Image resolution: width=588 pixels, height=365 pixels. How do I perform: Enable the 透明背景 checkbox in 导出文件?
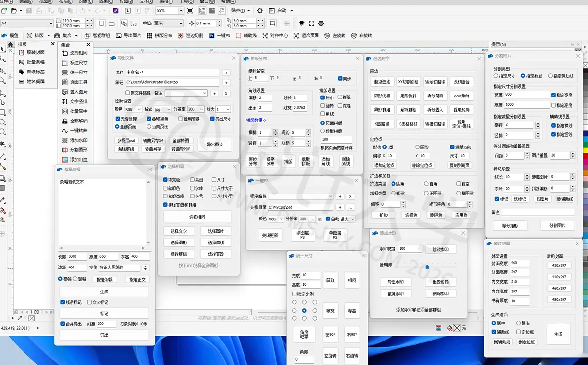(x=181, y=119)
